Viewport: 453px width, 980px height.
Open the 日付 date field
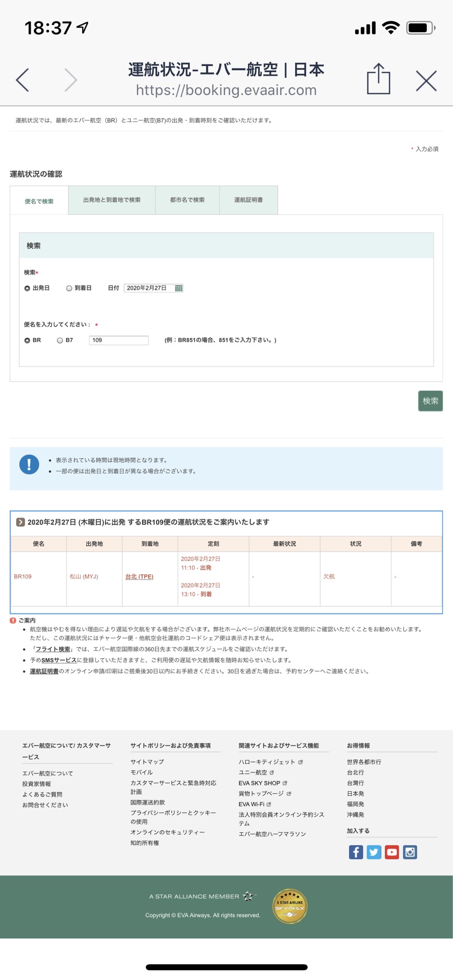[x=148, y=288]
